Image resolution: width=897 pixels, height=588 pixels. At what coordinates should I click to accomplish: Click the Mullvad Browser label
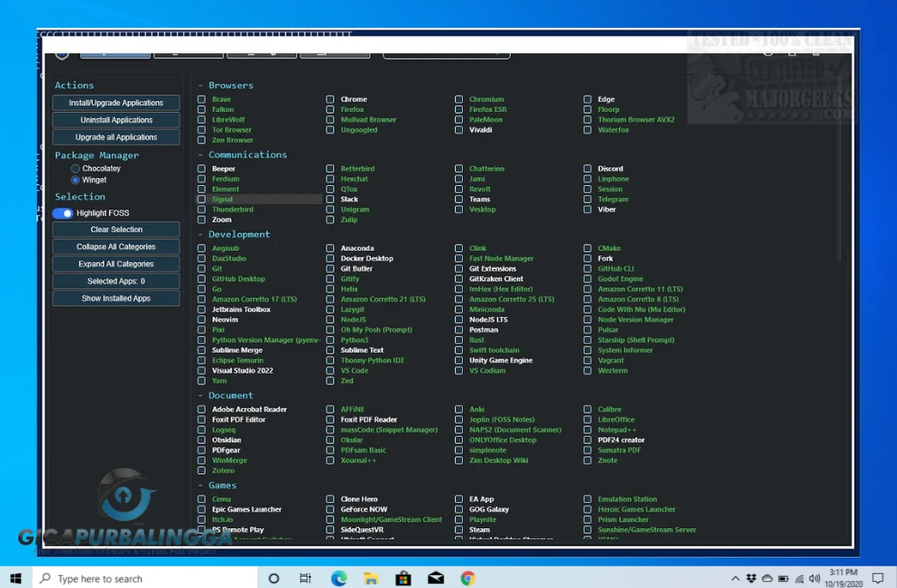click(368, 120)
